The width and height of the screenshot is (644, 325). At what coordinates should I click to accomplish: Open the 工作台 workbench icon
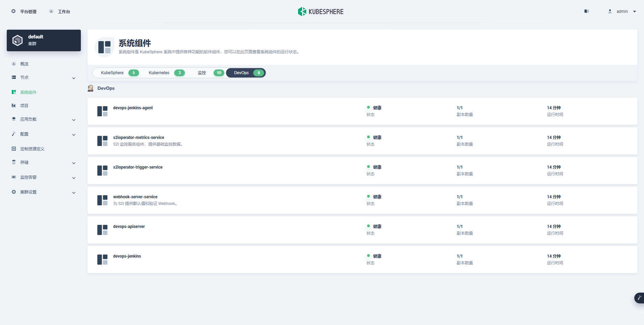pos(51,11)
